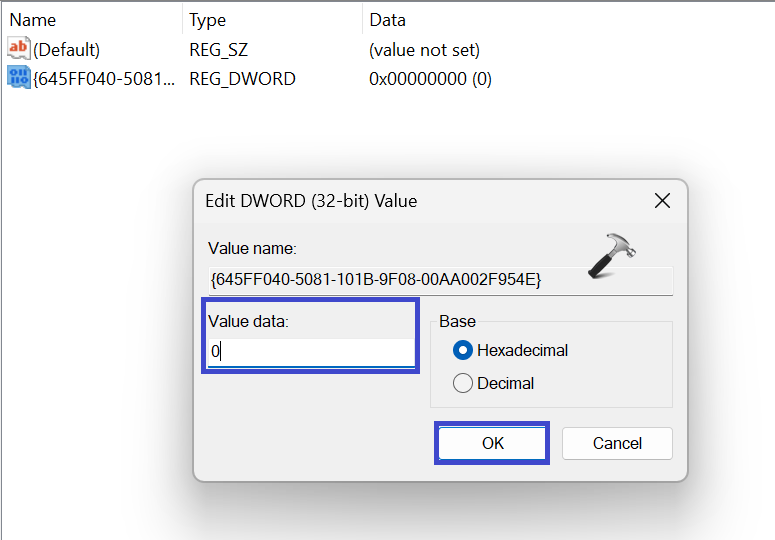Image resolution: width=775 pixels, height=540 pixels.
Task: Click the 0x00000000 (0) data cell
Action: coord(430,78)
